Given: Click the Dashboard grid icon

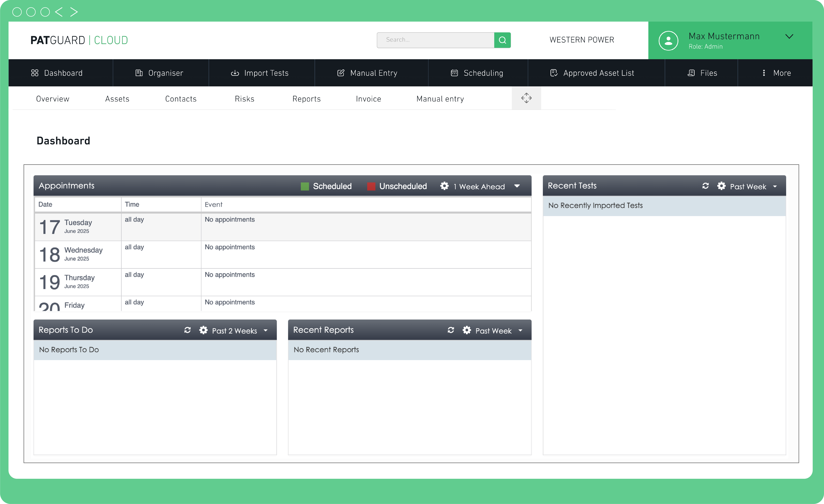Looking at the screenshot, I should pyautogui.click(x=35, y=73).
